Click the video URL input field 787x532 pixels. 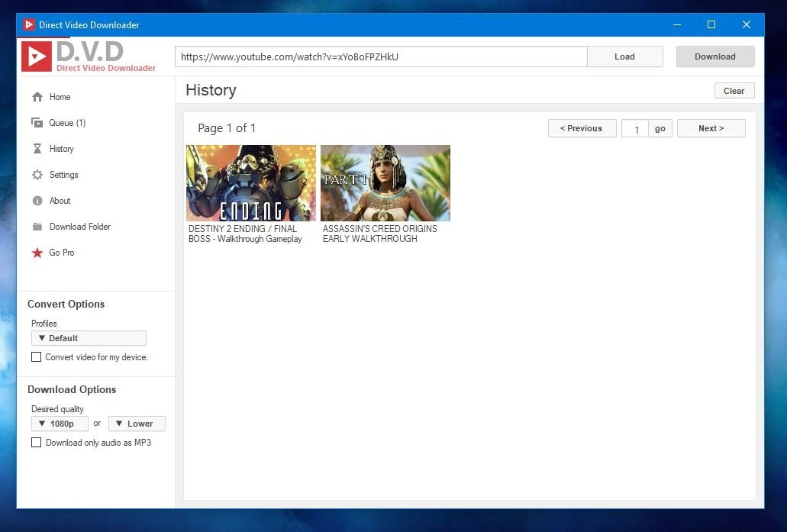point(381,56)
